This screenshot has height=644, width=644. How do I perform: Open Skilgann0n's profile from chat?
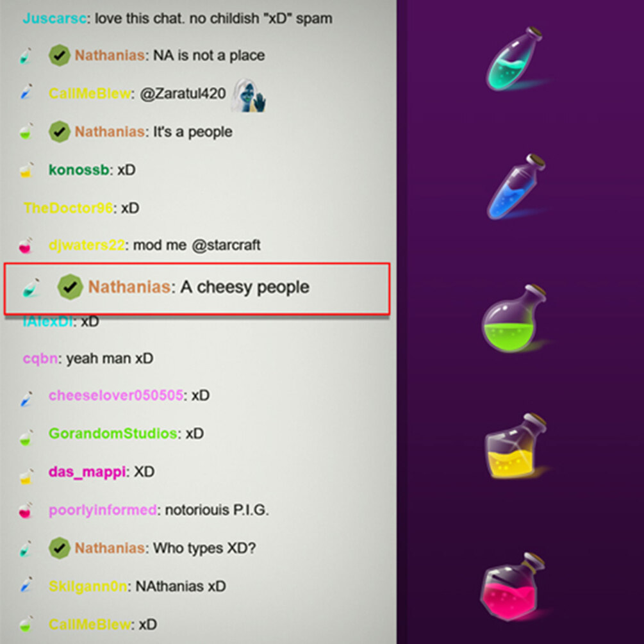click(88, 586)
